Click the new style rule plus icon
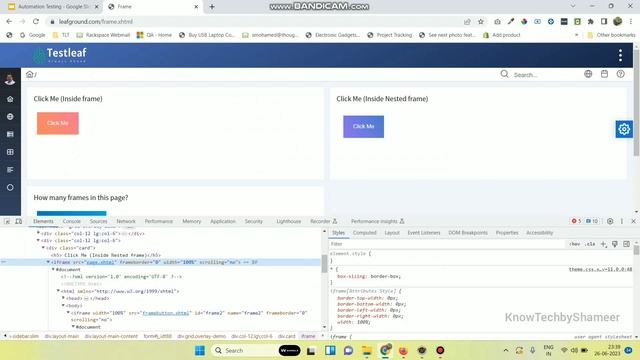The height and width of the screenshot is (360, 640). pyautogui.click(x=603, y=244)
